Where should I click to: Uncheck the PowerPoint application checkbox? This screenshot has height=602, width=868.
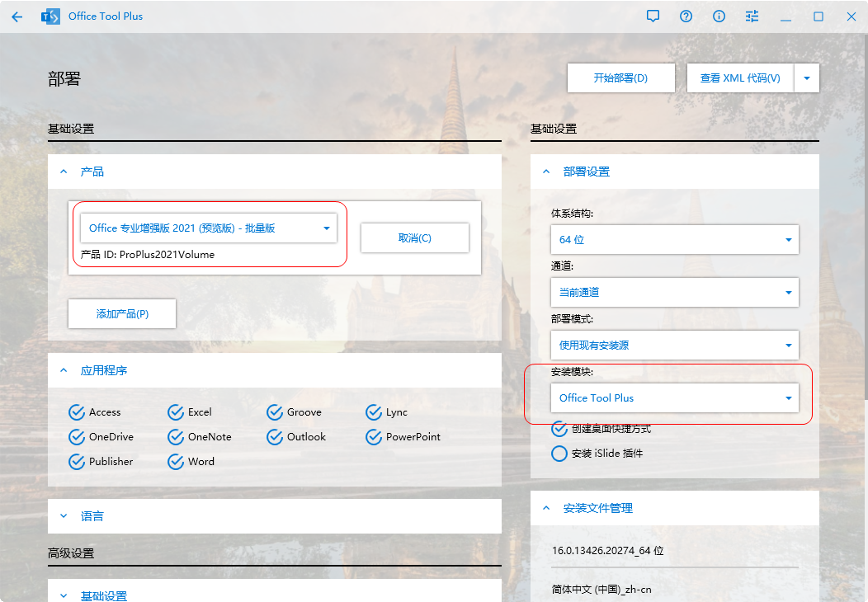click(374, 437)
